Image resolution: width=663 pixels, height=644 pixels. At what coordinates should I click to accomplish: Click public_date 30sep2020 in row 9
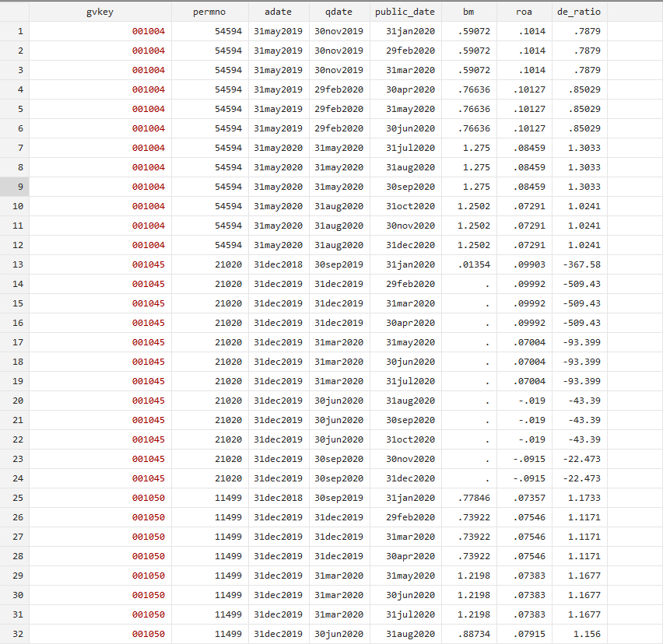coord(405,187)
